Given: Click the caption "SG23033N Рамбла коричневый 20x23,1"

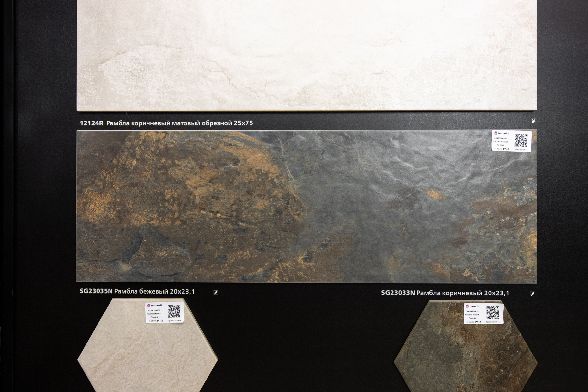Looking at the screenshot, I should point(445,293).
